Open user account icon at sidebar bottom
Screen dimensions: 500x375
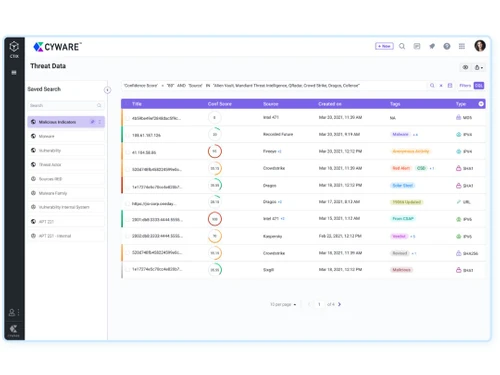[12, 312]
